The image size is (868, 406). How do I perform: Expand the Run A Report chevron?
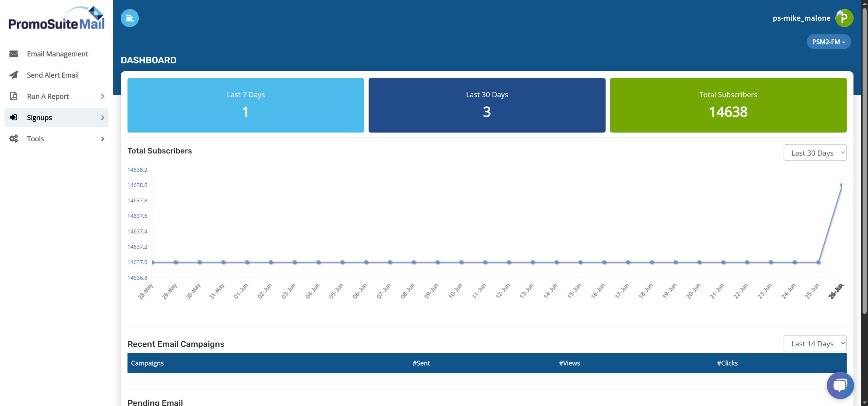click(102, 97)
